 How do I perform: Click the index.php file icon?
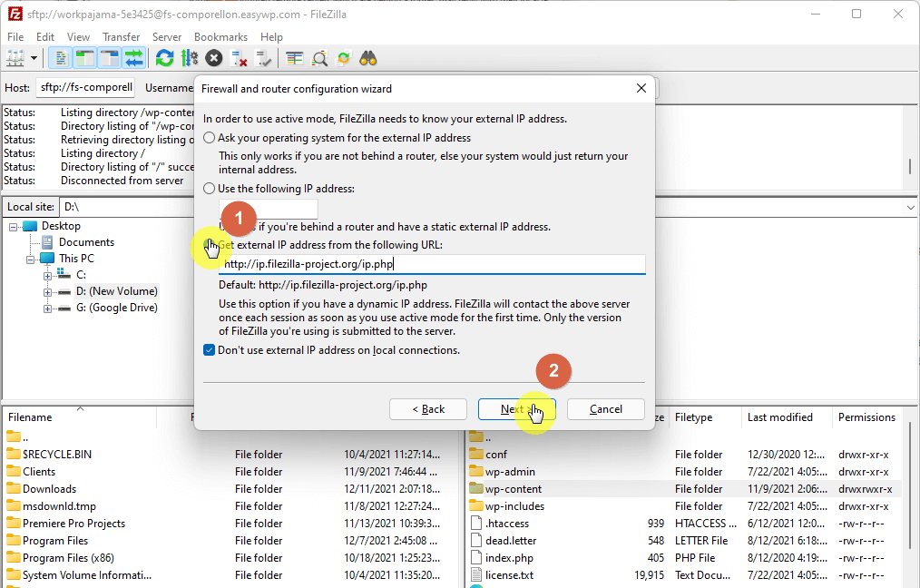[476, 557]
